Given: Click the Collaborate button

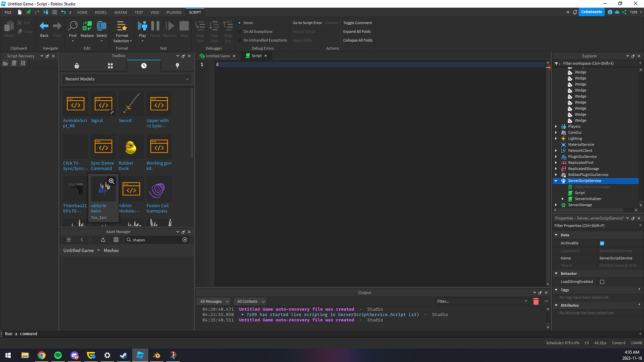Looking at the screenshot, I should 592,12.
